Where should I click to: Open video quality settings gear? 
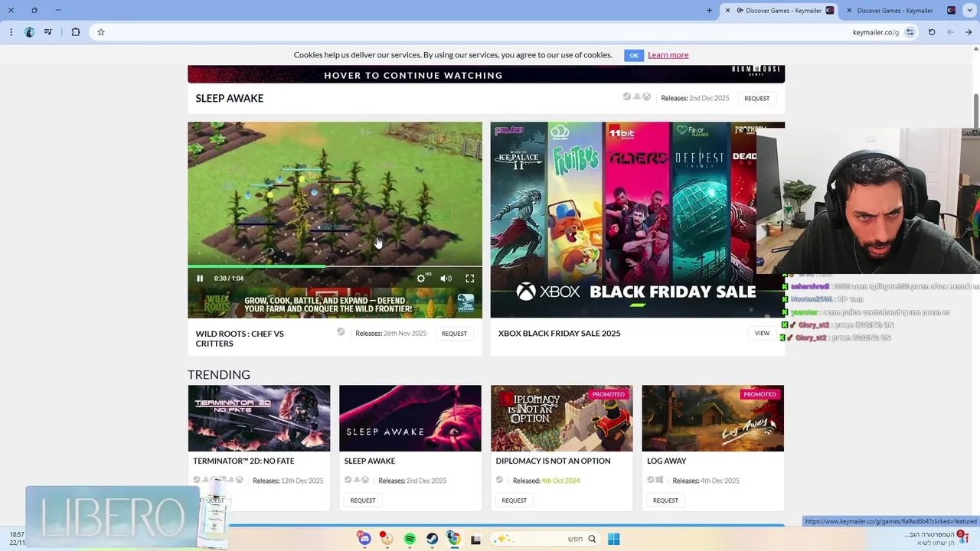[421, 279]
